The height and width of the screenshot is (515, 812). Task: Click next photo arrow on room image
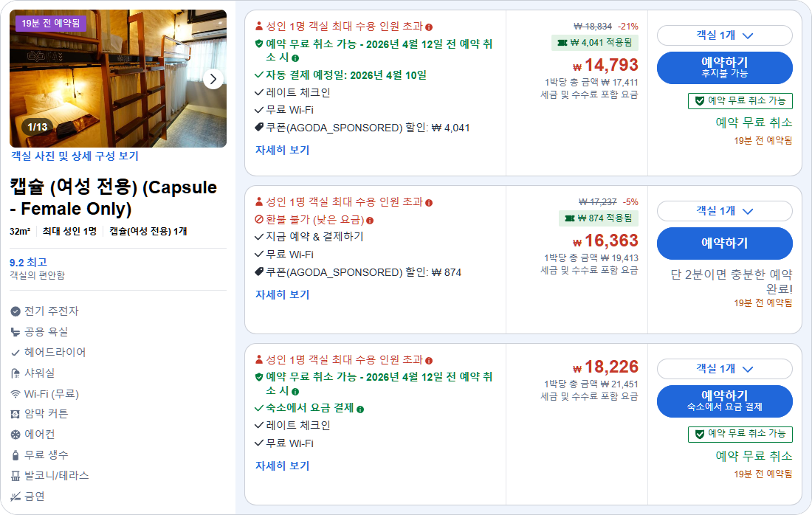[x=213, y=79]
